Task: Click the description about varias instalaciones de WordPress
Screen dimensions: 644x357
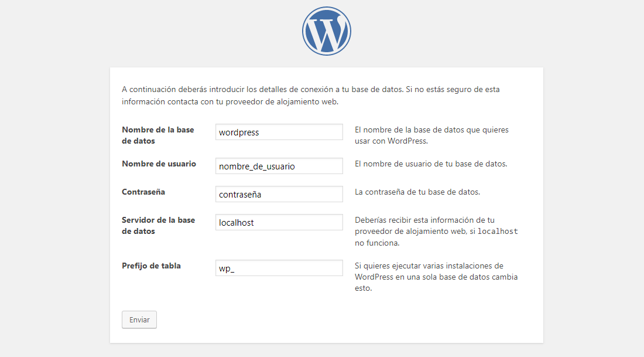Action: tap(436, 277)
